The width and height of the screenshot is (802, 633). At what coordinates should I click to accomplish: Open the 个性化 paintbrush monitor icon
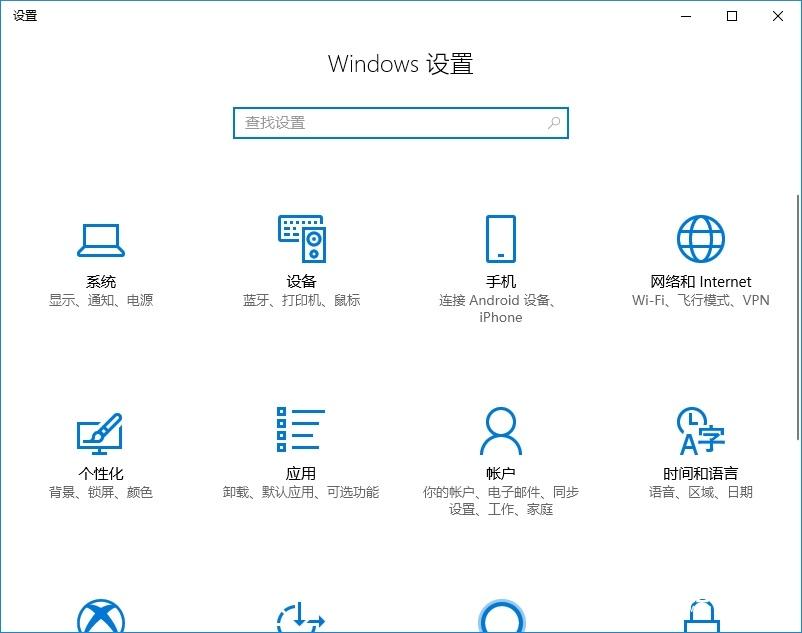pyautogui.click(x=100, y=434)
